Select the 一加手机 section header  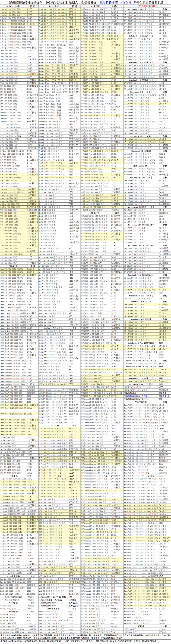pos(13,476)
